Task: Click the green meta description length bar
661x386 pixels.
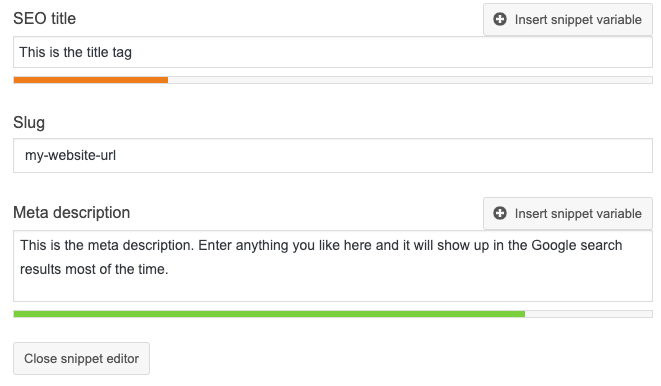Action: click(x=269, y=314)
